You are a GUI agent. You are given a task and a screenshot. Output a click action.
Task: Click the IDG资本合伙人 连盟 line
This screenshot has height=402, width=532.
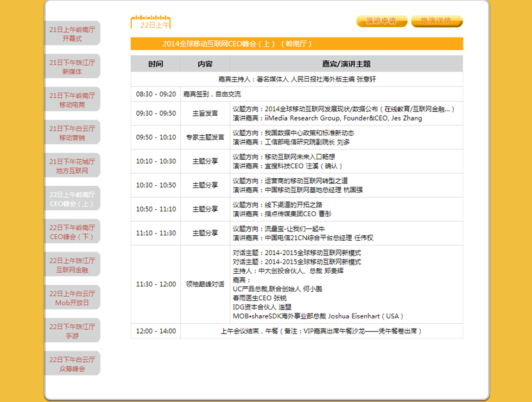click(x=262, y=307)
